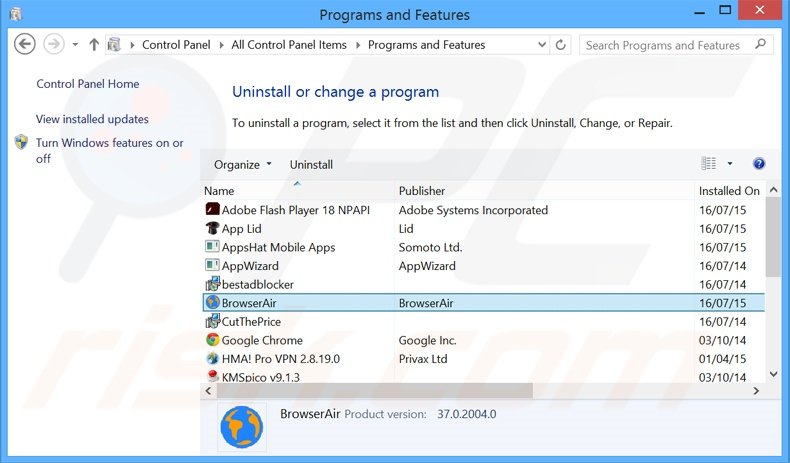Open address bar history dropdown
Screen dimensions: 790x463
[542, 45]
